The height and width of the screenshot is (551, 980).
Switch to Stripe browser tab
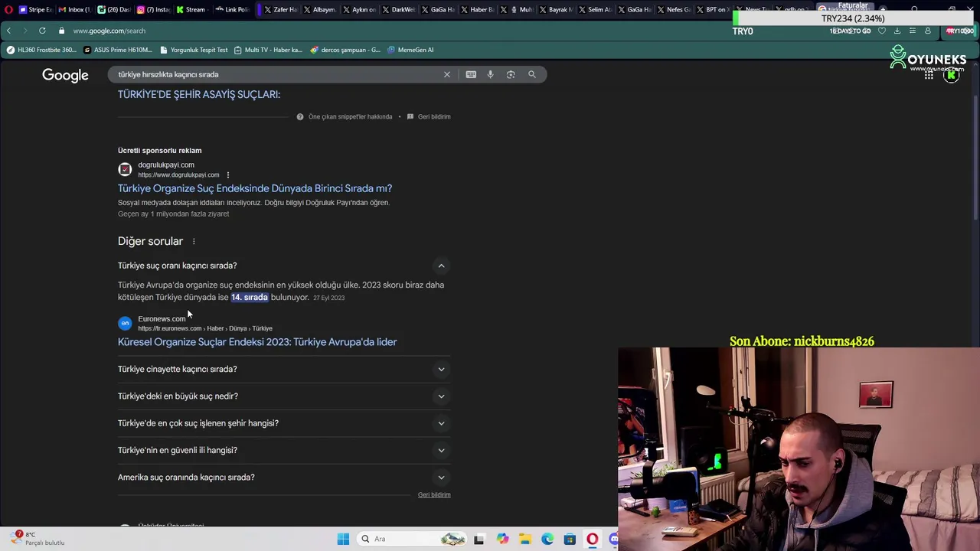click(x=35, y=9)
